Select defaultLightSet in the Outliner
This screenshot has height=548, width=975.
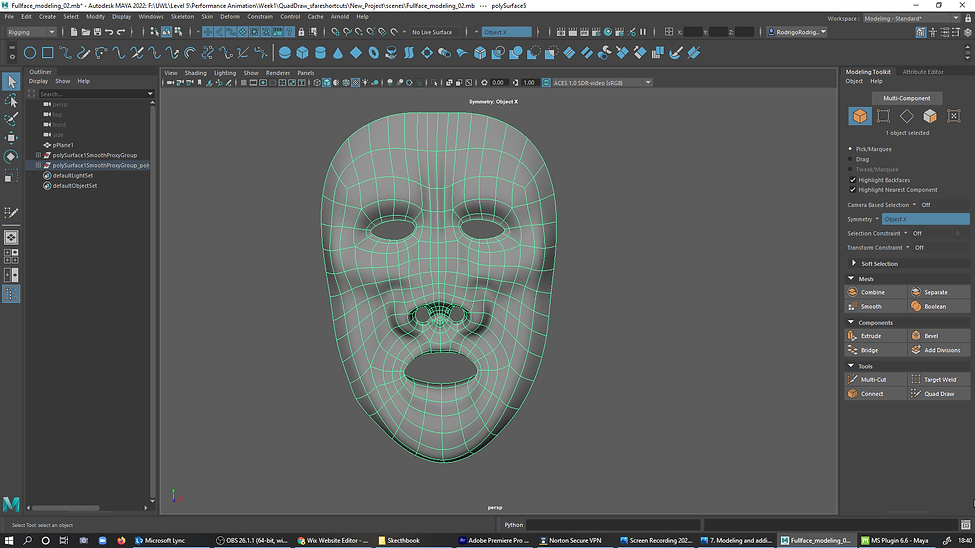click(x=73, y=175)
